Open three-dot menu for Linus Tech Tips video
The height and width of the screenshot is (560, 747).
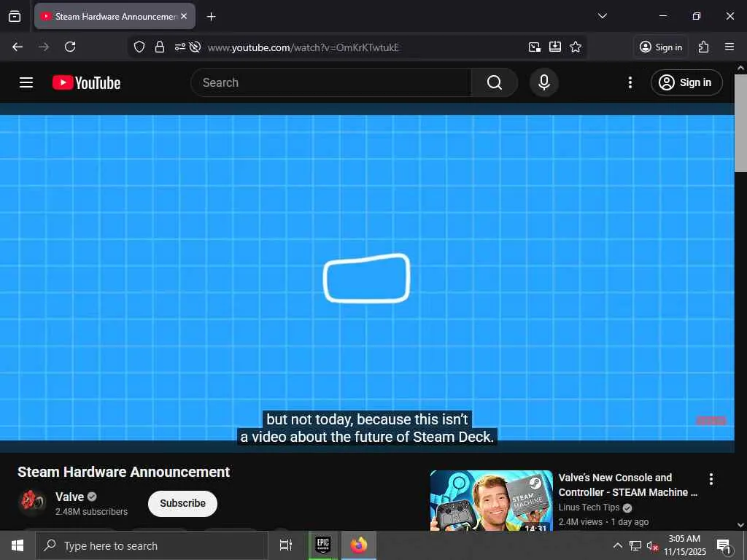coord(711,479)
